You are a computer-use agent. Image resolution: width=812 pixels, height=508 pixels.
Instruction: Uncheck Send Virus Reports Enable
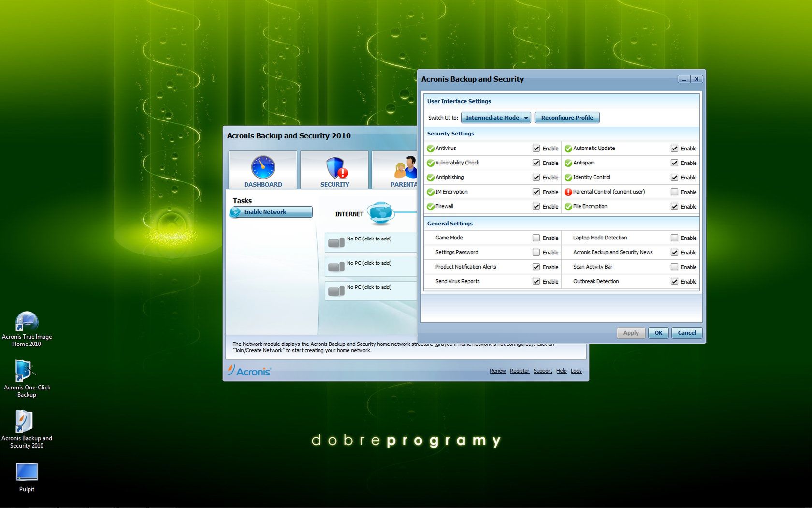[536, 282]
